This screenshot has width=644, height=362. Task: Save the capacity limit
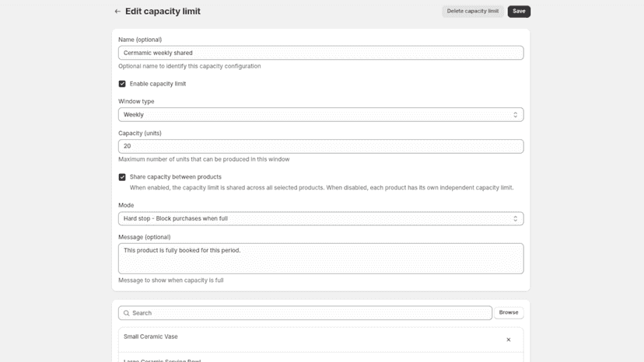point(519,12)
